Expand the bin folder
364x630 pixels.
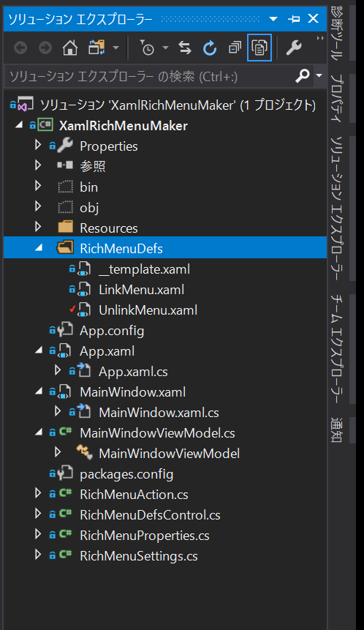coord(38,186)
